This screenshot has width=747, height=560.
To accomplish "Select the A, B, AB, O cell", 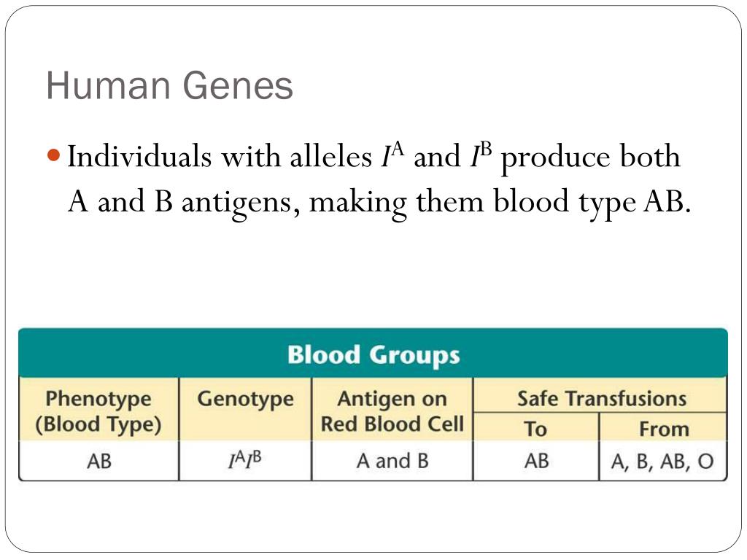I will 662,461.
